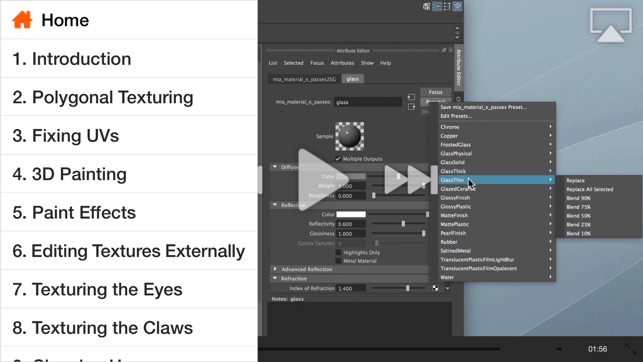Screen dimensions: 643x362
Task: Open the Chrome preset submenu
Action: click(x=496, y=127)
